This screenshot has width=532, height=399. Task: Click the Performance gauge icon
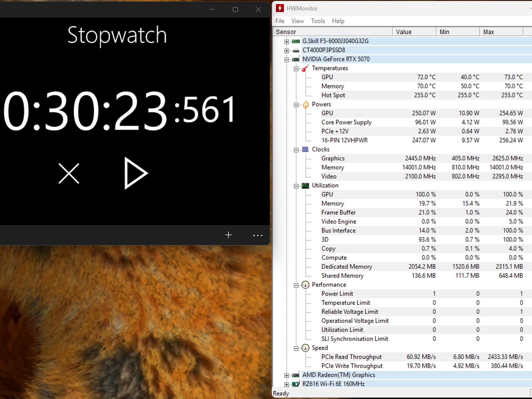pos(305,285)
